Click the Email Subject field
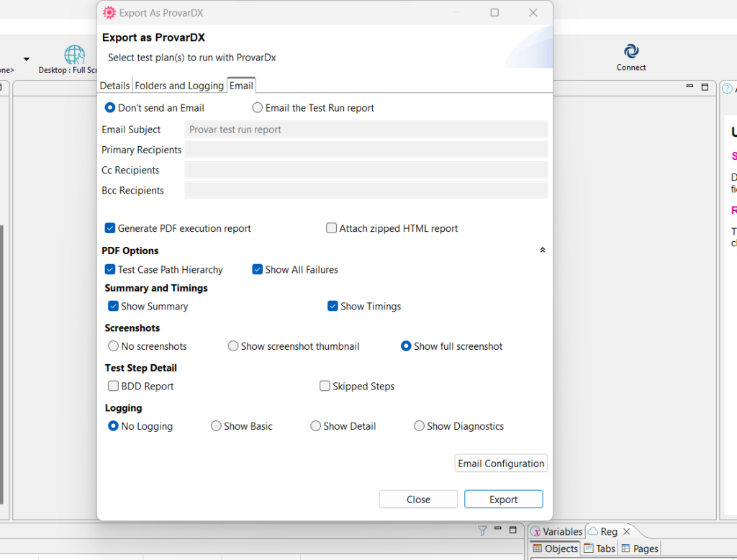737x560 pixels. click(x=366, y=130)
